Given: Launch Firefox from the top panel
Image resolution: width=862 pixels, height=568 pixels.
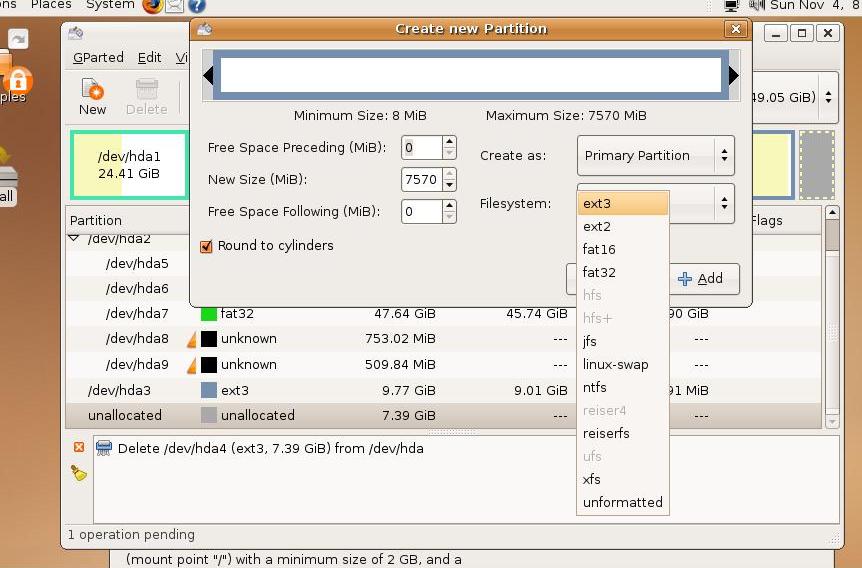Looking at the screenshot, I should pos(152,5).
